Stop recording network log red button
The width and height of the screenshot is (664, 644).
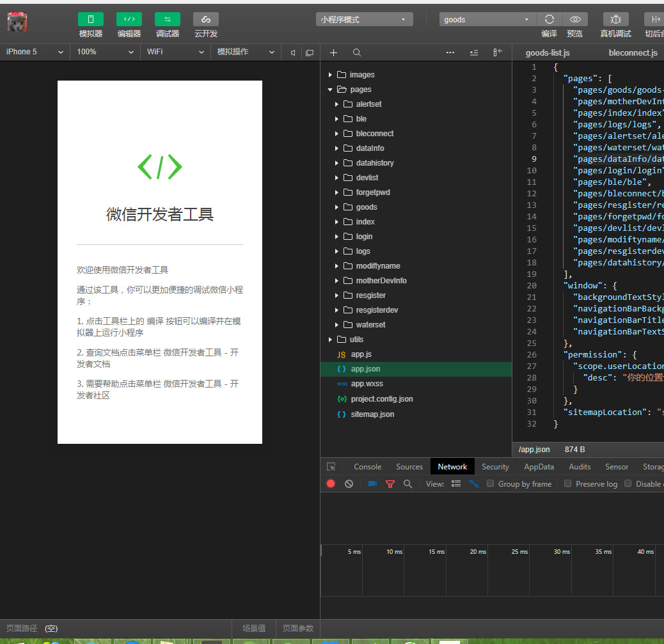pyautogui.click(x=331, y=483)
